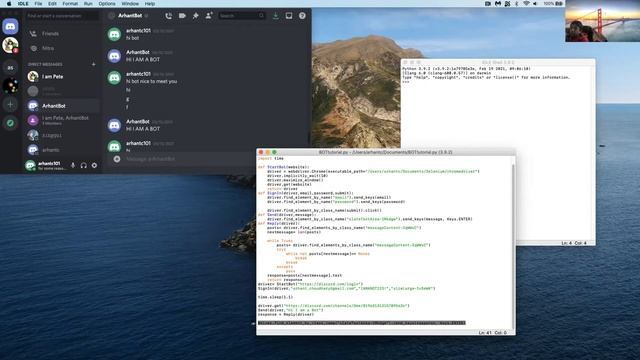Image resolution: width=640 pixels, height=360 pixels.
Task: Click 'Find or start a conversation' field
Action: (61, 16)
